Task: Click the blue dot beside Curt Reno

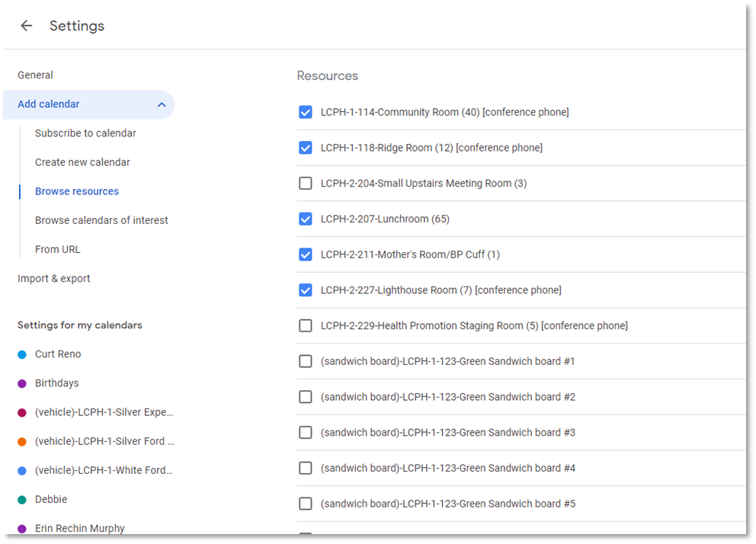Action: point(22,354)
